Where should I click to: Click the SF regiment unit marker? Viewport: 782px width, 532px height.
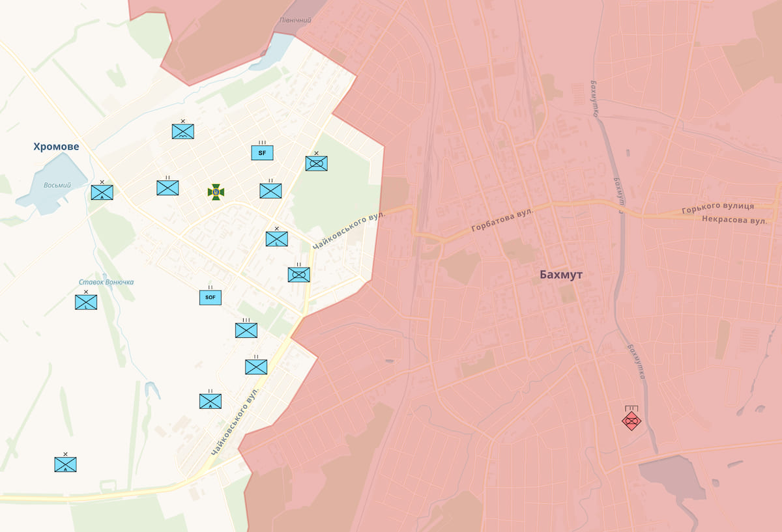coord(262,153)
